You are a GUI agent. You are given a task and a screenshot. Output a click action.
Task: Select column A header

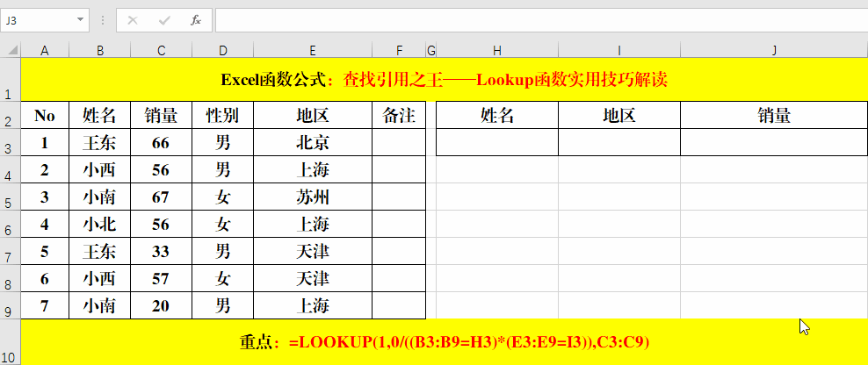(45, 50)
